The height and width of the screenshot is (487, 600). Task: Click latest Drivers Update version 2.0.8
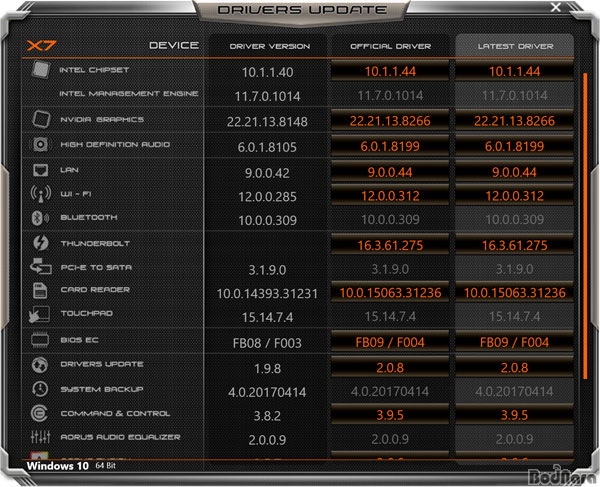tap(514, 368)
